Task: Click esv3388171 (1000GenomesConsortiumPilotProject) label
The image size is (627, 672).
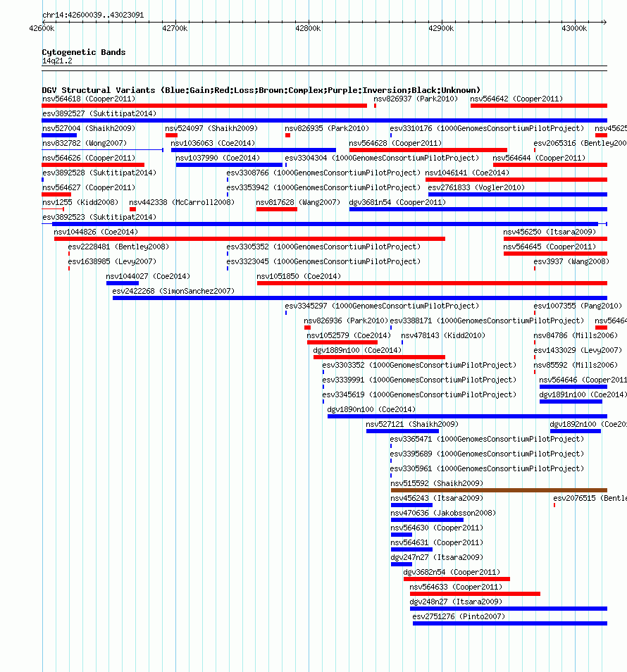Action: [487, 321]
